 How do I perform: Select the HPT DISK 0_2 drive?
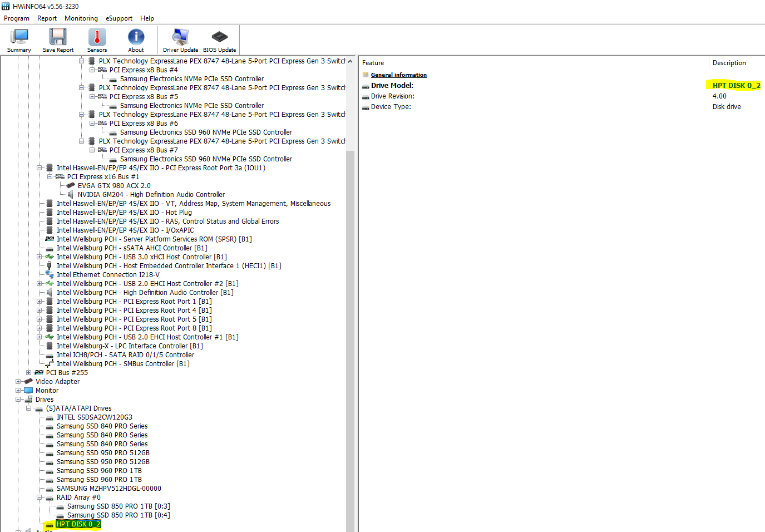tap(78, 524)
